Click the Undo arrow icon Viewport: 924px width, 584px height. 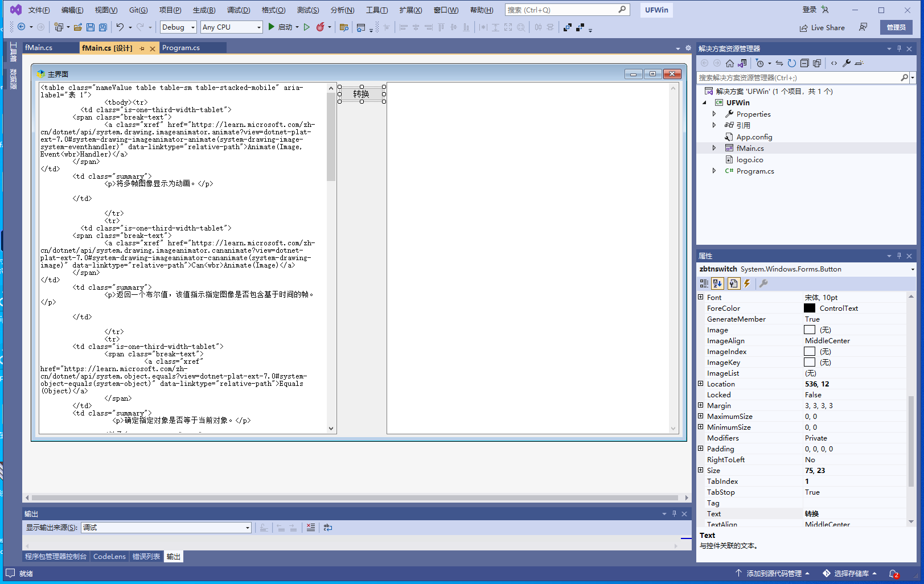tap(120, 27)
